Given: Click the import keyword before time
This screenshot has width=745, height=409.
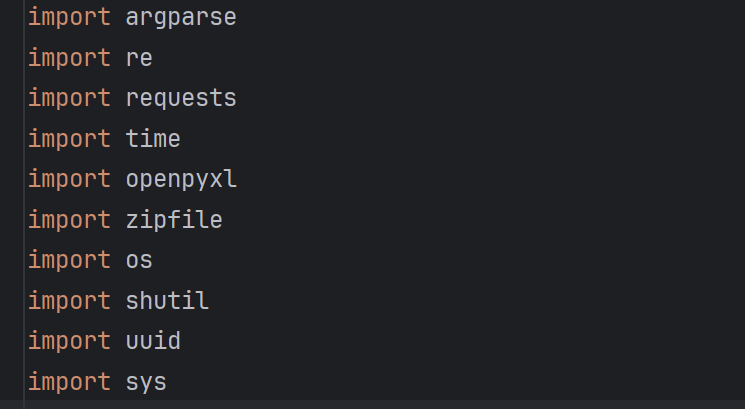Looking at the screenshot, I should 69,139.
